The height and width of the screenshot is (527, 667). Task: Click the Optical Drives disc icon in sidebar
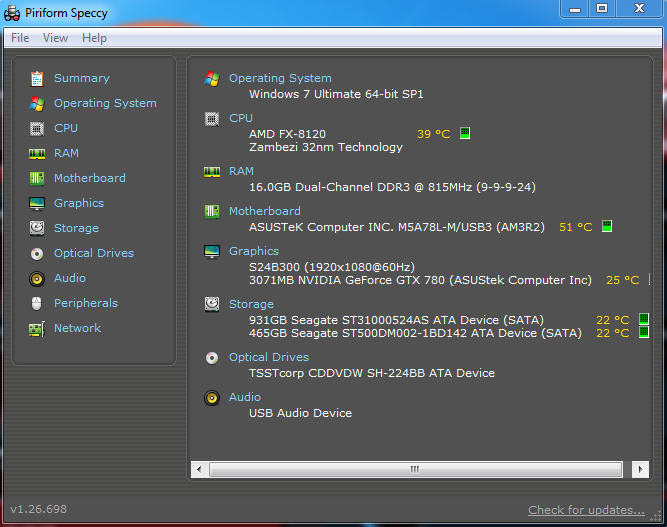[37, 254]
